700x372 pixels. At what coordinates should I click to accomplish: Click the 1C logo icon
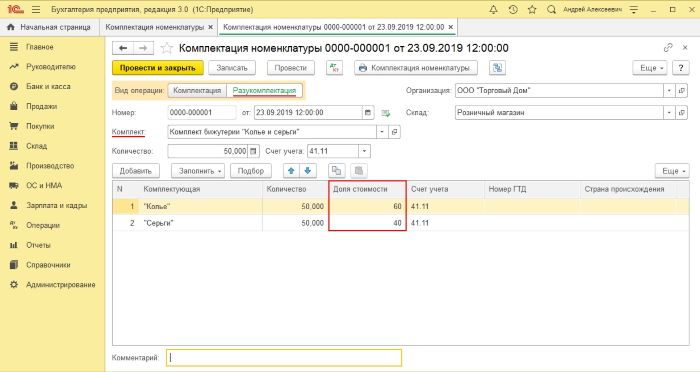15,9
